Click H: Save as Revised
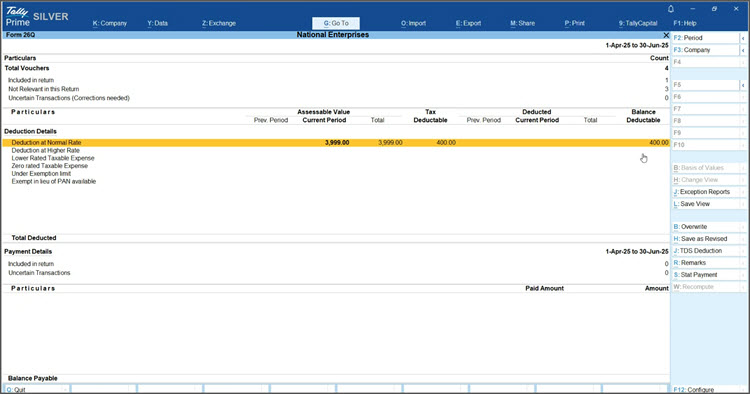This screenshot has height=394, width=750. 706,239
